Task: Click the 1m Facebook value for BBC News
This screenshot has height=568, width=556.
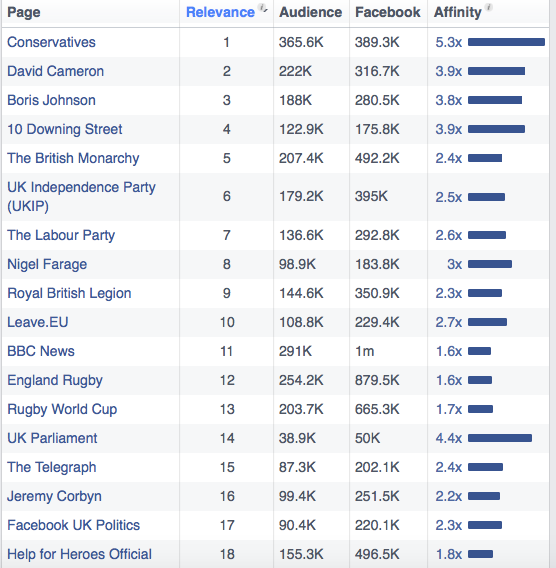Action: click(364, 351)
